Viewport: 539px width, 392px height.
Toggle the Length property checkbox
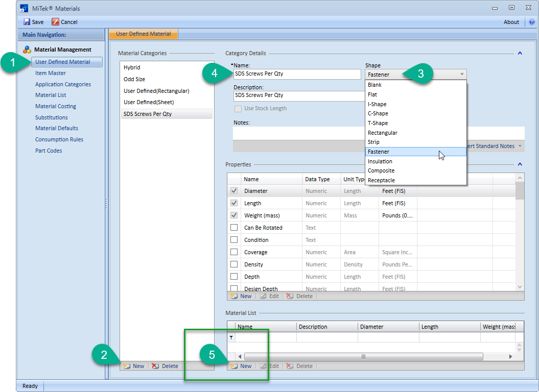[x=234, y=203]
